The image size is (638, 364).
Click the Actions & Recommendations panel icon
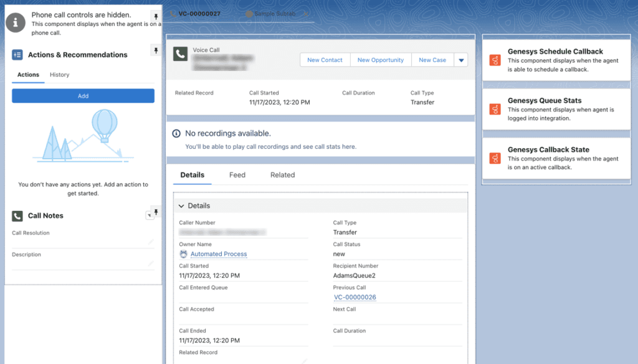coord(17,54)
